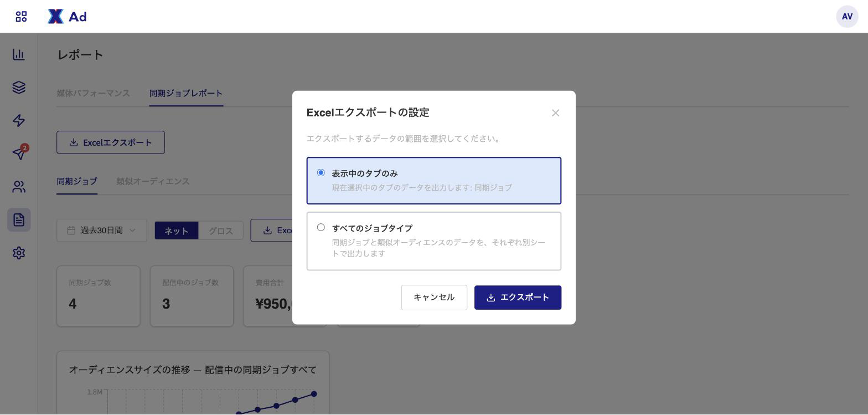Click the エクスポート button in dialog

(x=518, y=298)
